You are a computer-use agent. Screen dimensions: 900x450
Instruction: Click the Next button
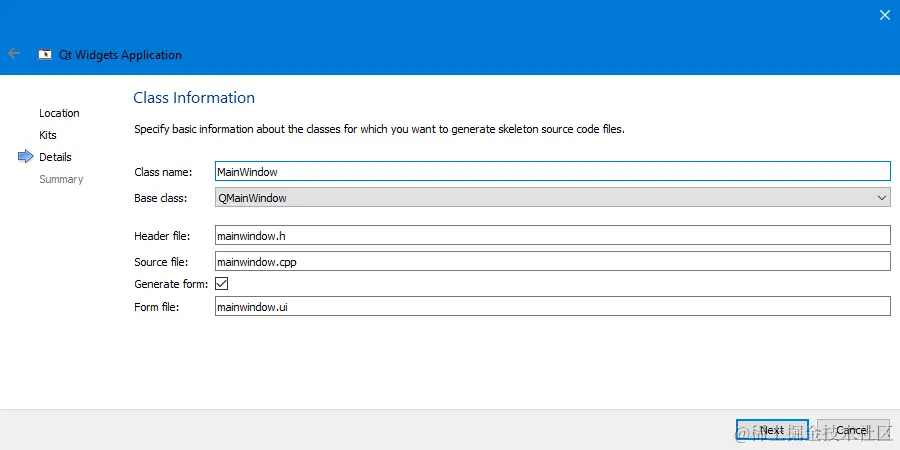click(x=772, y=430)
